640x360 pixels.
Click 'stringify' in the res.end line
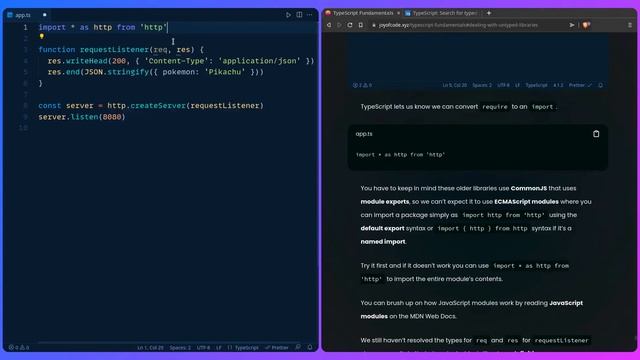coord(128,72)
